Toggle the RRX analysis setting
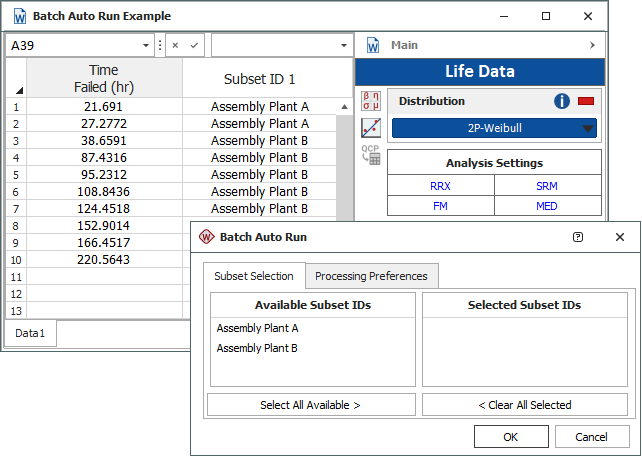Image resolution: width=642 pixels, height=457 pixels. [x=440, y=185]
